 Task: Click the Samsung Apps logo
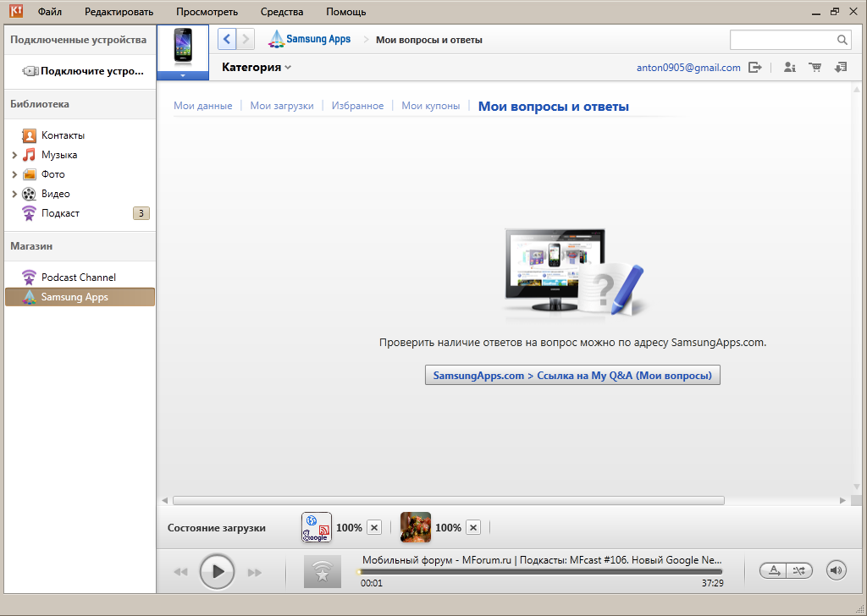[x=309, y=39]
